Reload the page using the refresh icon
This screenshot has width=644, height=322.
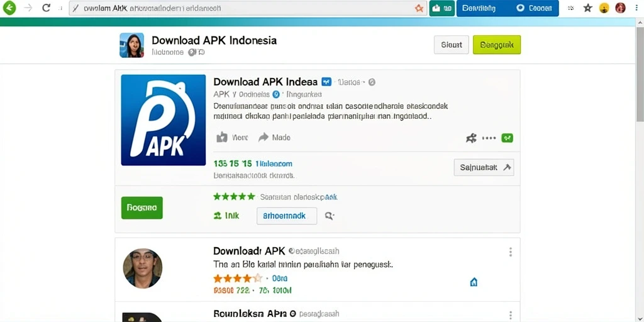coord(47,8)
